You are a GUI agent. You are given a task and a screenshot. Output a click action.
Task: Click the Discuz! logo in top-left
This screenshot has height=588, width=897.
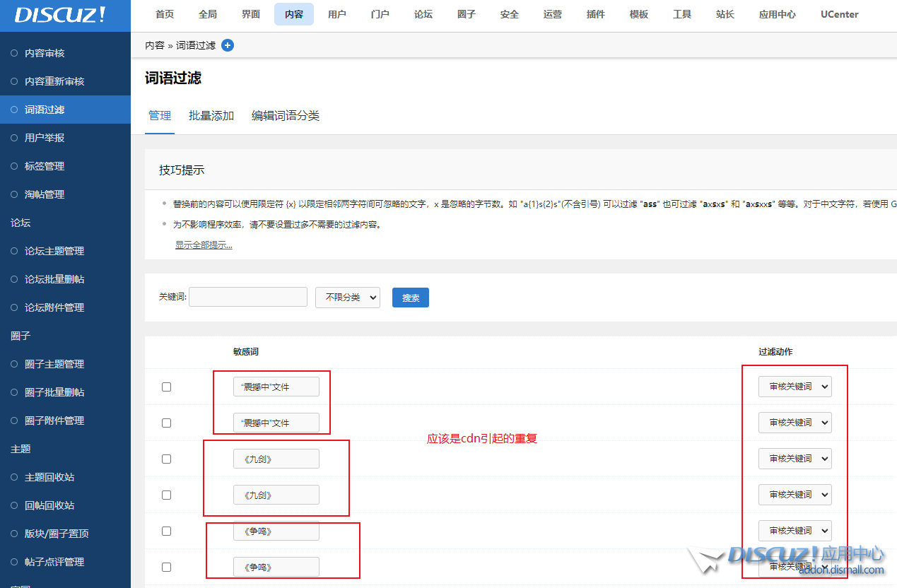coord(60,15)
